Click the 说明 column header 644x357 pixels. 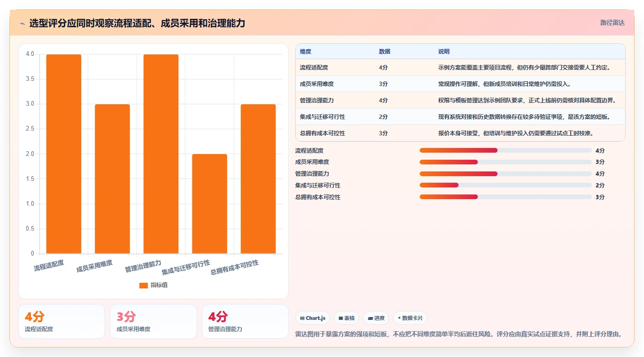pos(444,52)
